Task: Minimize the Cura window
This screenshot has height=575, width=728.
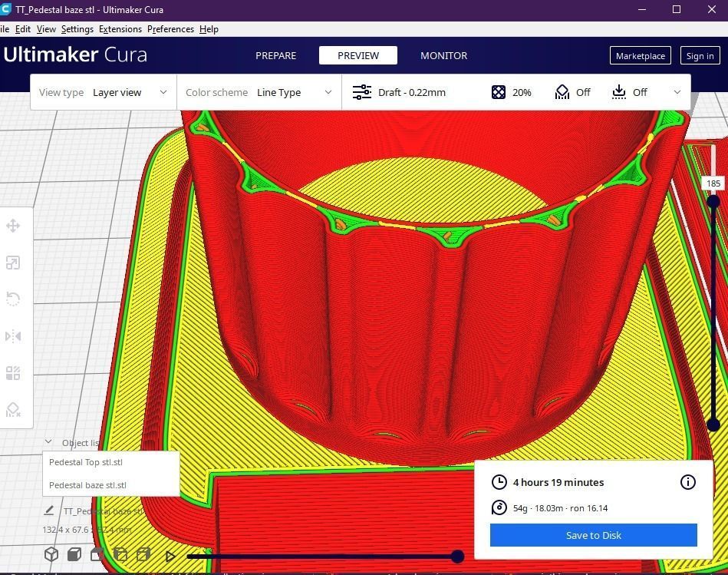Action: 642,9
